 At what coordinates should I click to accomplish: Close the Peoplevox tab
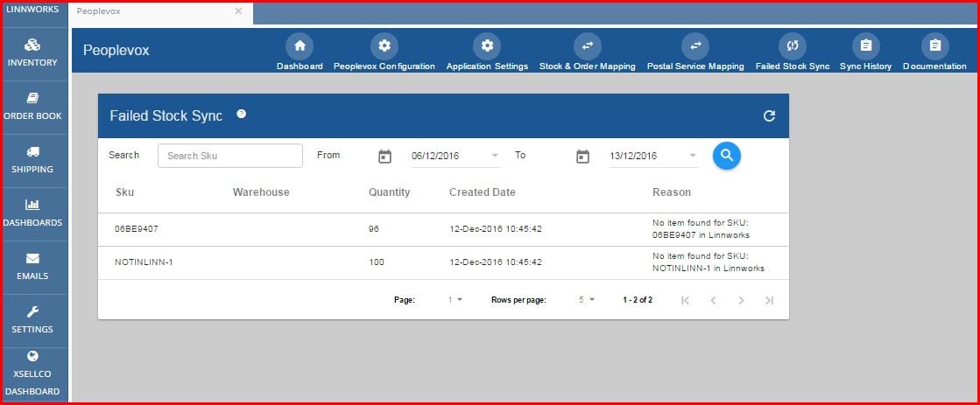coord(238,11)
